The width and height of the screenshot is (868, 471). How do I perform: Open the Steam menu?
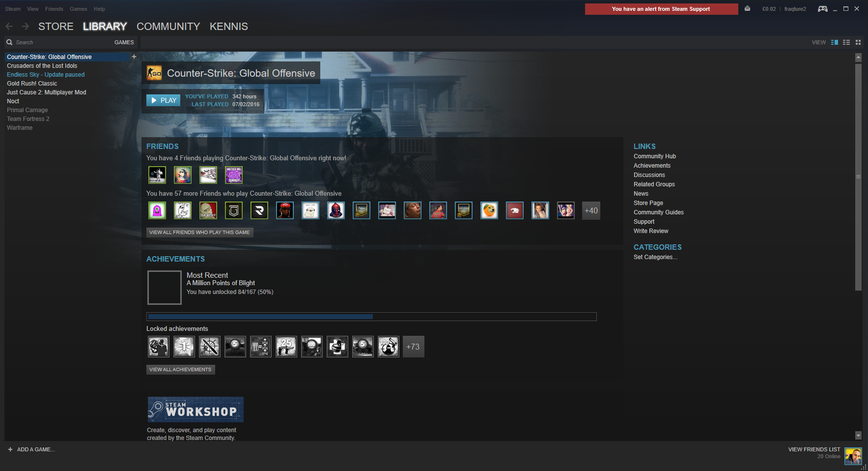pyautogui.click(x=13, y=9)
